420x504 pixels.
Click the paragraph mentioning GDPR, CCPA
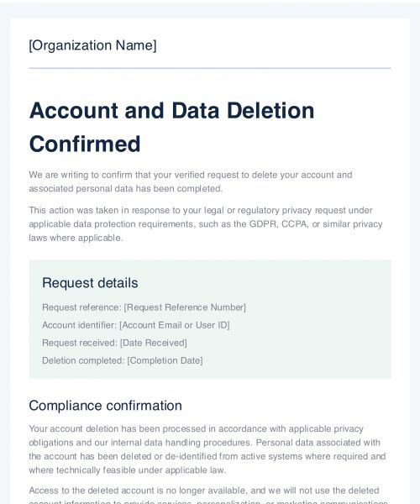point(206,224)
